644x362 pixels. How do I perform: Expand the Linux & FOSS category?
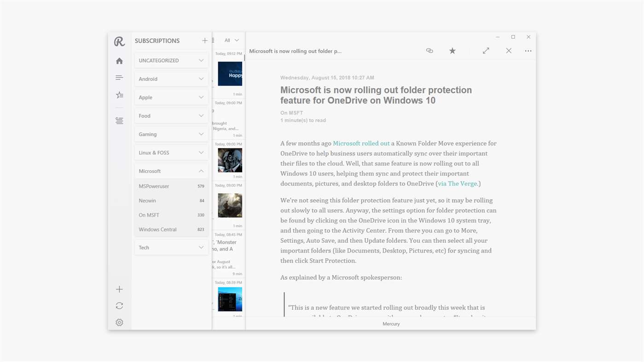click(x=171, y=152)
